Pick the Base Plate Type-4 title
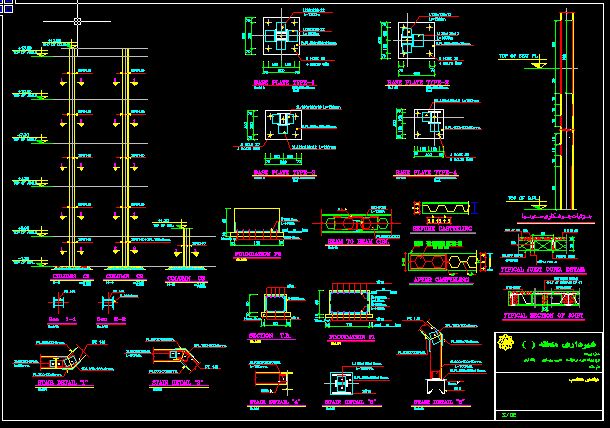This screenshot has width=610, height=428. click(x=428, y=172)
